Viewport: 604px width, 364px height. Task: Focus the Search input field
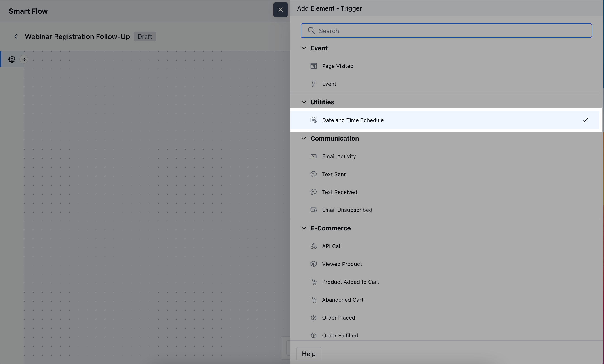446,31
